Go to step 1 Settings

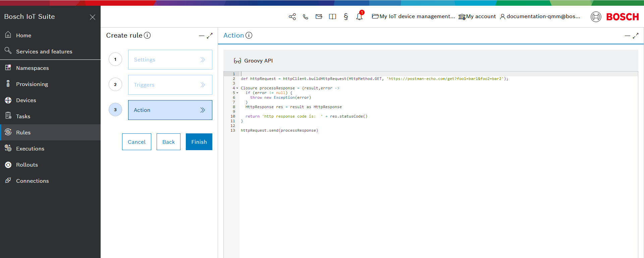[170, 59]
